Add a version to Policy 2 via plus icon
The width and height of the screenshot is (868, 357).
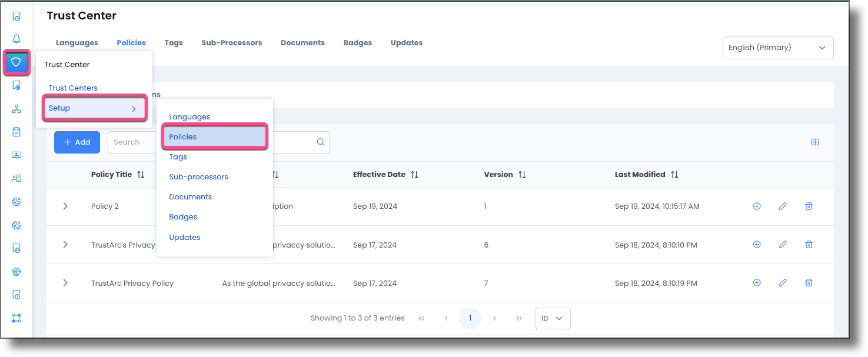tap(757, 206)
